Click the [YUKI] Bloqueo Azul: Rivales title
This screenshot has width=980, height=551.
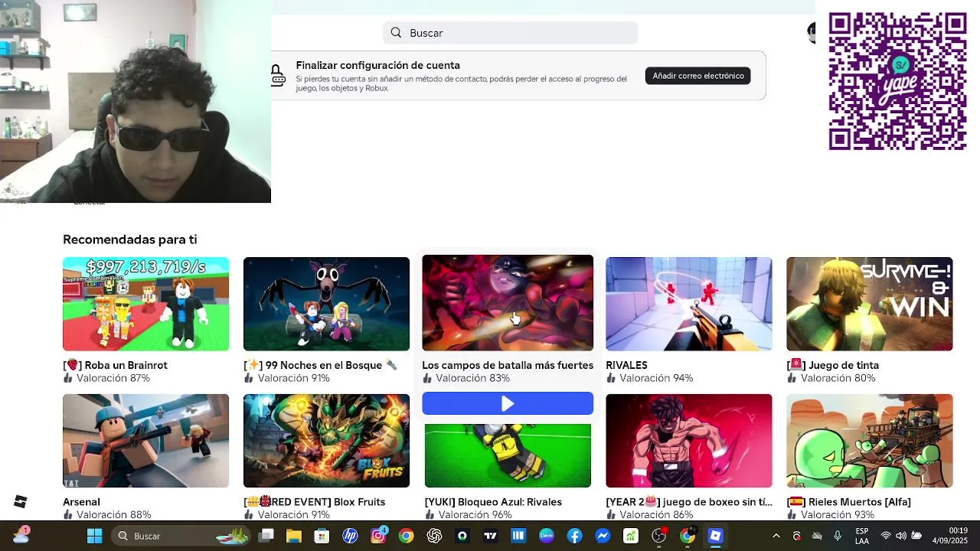click(x=493, y=502)
